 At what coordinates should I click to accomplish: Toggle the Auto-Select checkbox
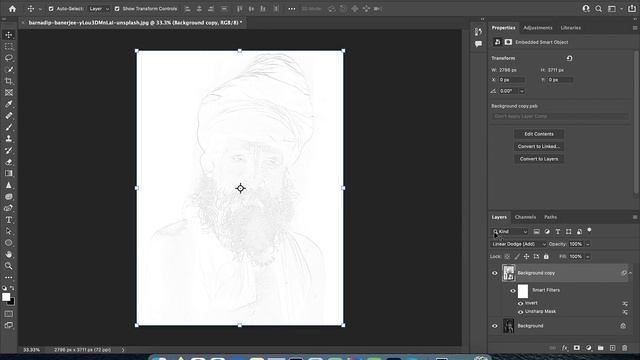pyautogui.click(x=51, y=9)
